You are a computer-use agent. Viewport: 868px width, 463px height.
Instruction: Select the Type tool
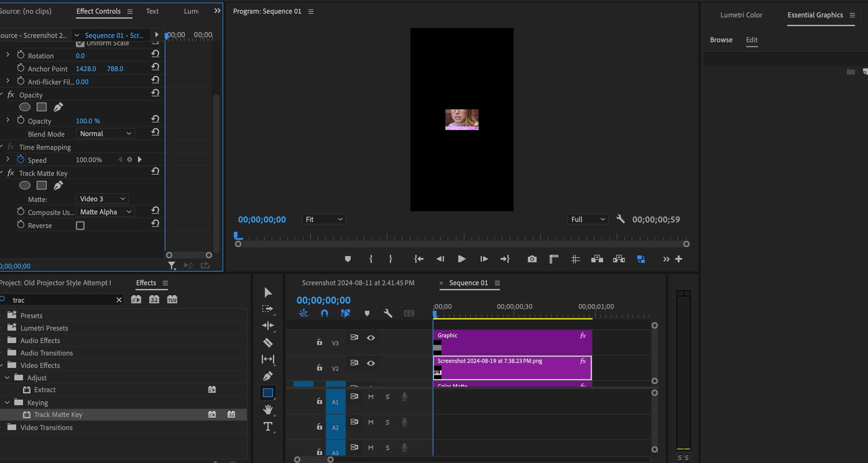(x=268, y=427)
